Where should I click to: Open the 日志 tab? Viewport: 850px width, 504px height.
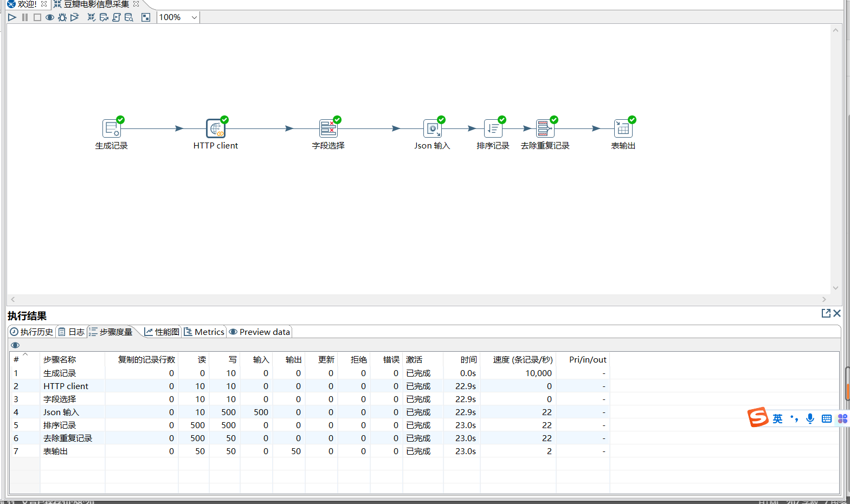pos(72,332)
